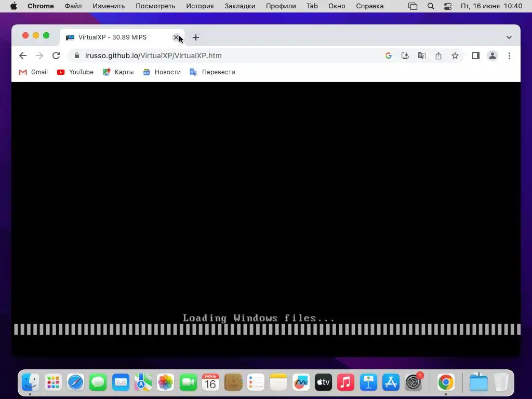Open Keynote from the Dock
This screenshot has height=399, width=532.
(368, 382)
